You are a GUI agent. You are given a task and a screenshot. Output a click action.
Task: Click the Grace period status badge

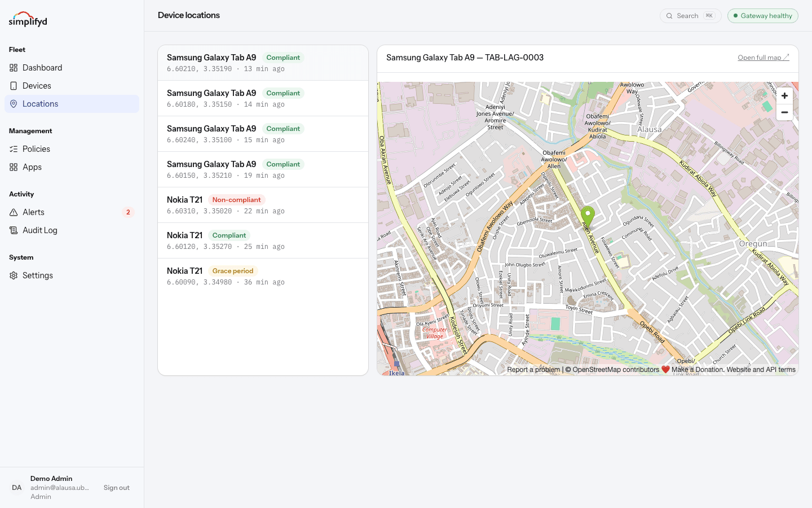click(233, 271)
